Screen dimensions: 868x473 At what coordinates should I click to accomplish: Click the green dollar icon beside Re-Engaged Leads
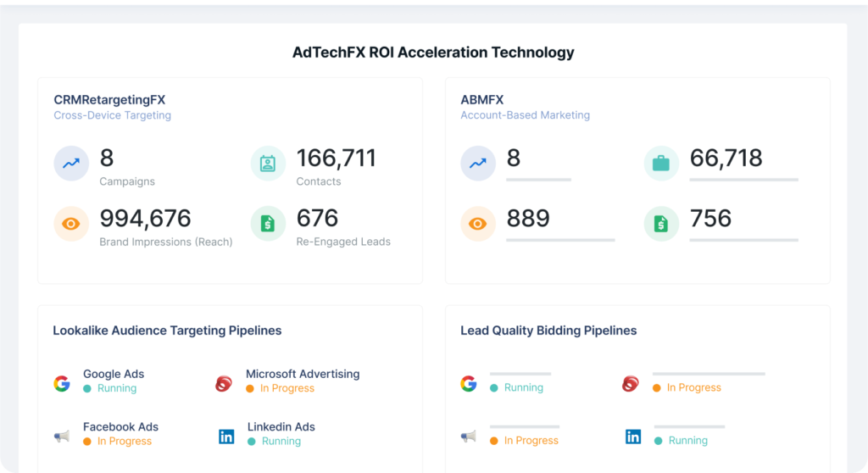268,224
